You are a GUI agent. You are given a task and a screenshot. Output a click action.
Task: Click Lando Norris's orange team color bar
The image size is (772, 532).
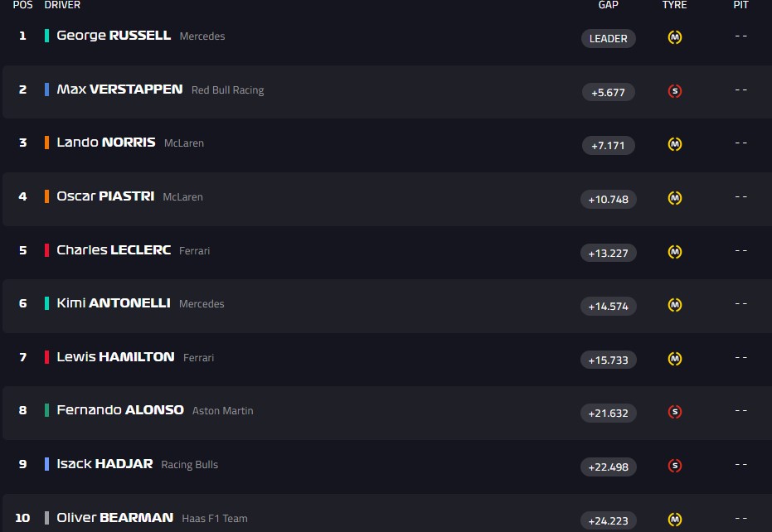pos(47,143)
